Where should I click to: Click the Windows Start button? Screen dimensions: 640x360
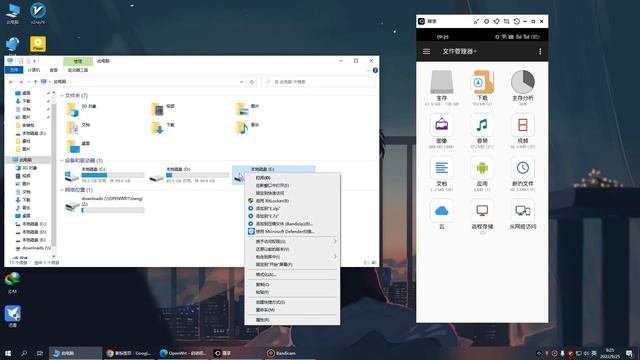8,353
